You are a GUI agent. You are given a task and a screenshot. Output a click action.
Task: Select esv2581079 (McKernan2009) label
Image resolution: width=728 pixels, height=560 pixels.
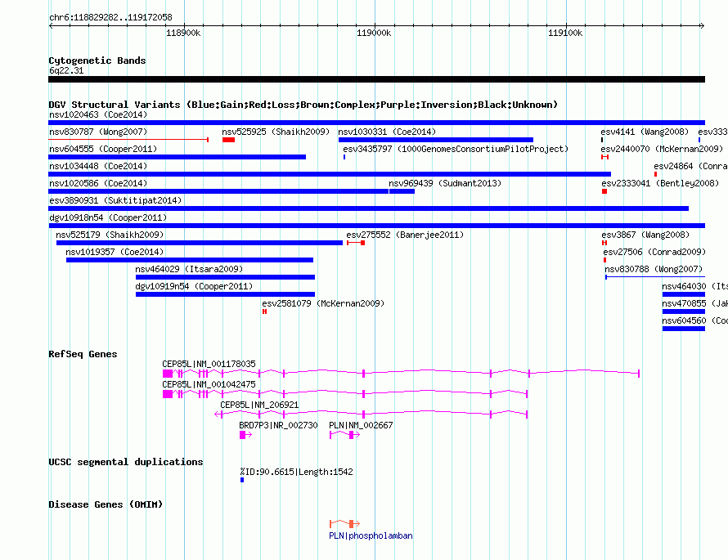(x=322, y=303)
